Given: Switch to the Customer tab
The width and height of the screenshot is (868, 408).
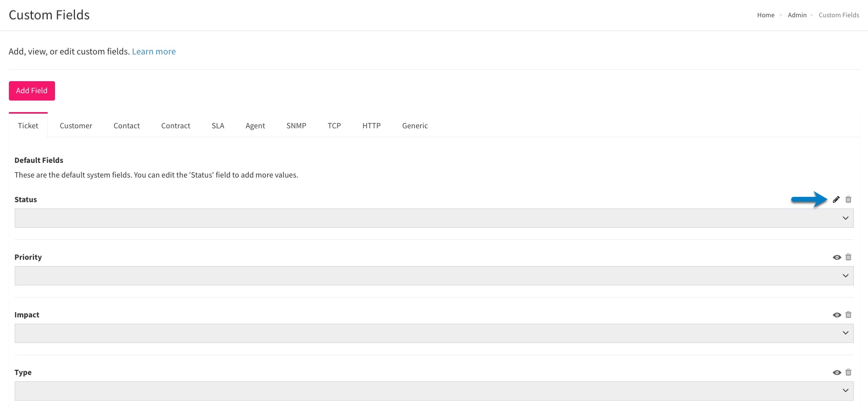Looking at the screenshot, I should click(76, 126).
